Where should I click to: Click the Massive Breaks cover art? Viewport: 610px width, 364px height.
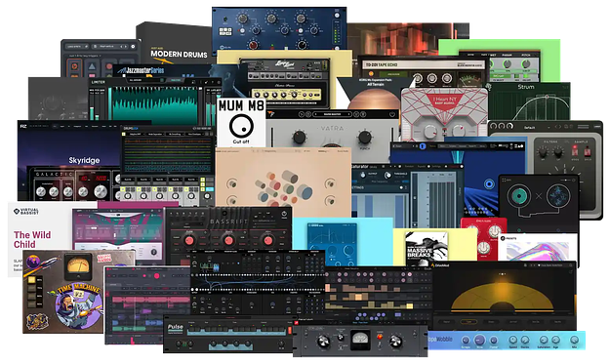pos(427,249)
